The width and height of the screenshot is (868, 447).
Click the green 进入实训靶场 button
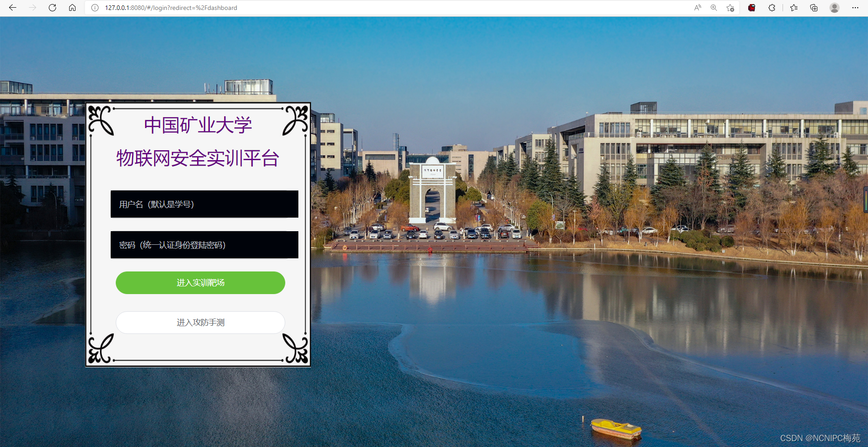pyautogui.click(x=200, y=283)
